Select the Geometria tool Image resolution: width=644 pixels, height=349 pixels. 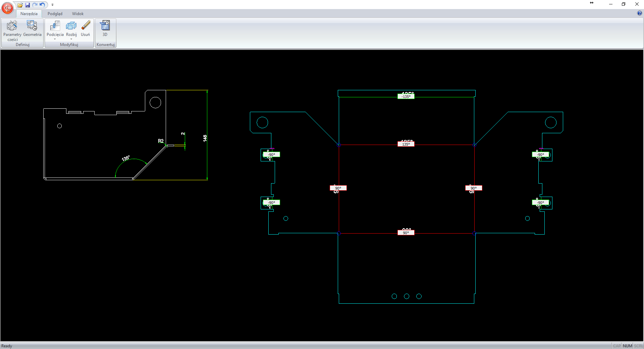[32, 29]
